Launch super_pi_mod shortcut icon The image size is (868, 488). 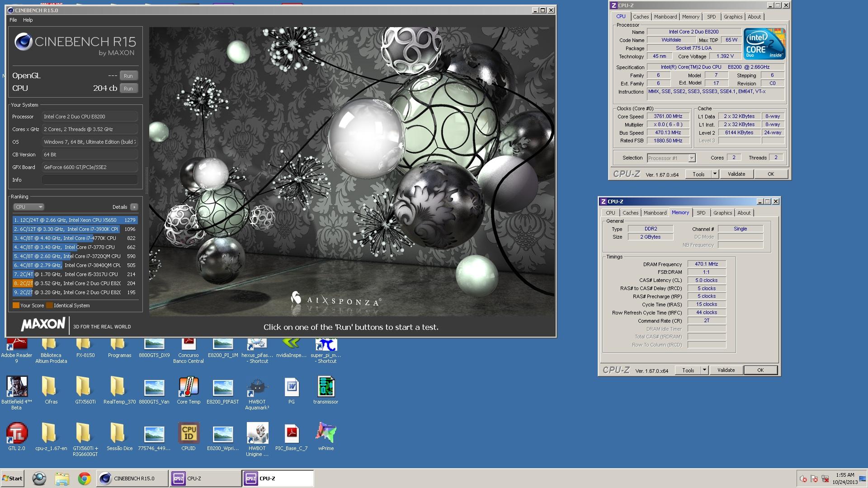326,351
